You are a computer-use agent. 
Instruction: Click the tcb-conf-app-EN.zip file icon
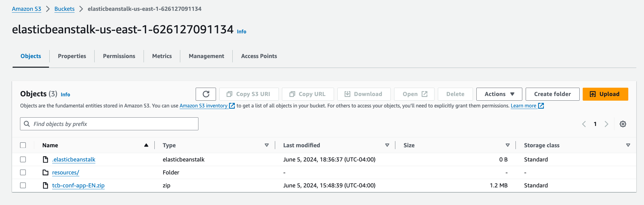tap(46, 186)
